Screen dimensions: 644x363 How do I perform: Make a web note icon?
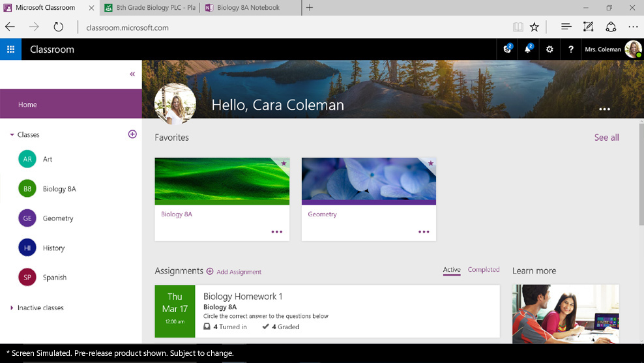[x=589, y=27]
